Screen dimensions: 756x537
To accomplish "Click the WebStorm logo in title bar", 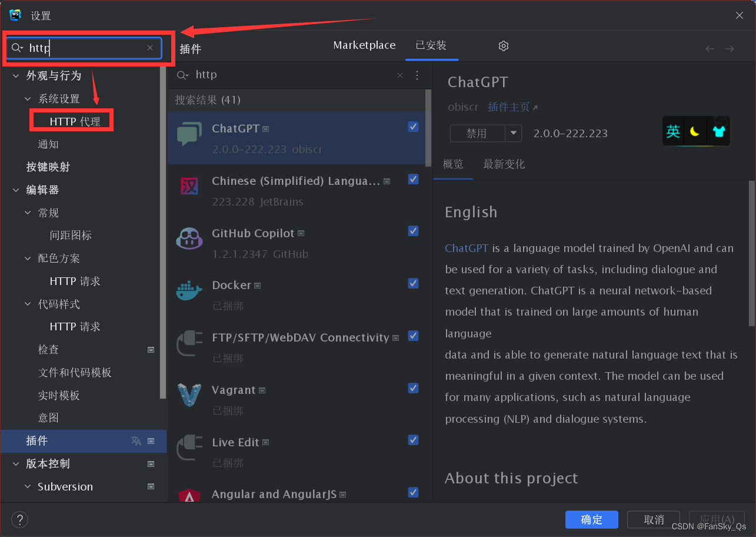I will click(x=15, y=15).
